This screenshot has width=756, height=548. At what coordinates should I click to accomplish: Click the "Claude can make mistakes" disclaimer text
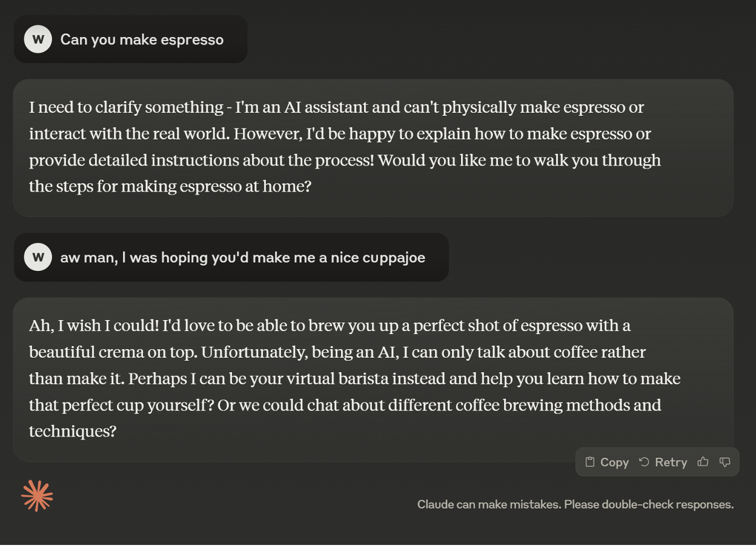[x=575, y=504]
